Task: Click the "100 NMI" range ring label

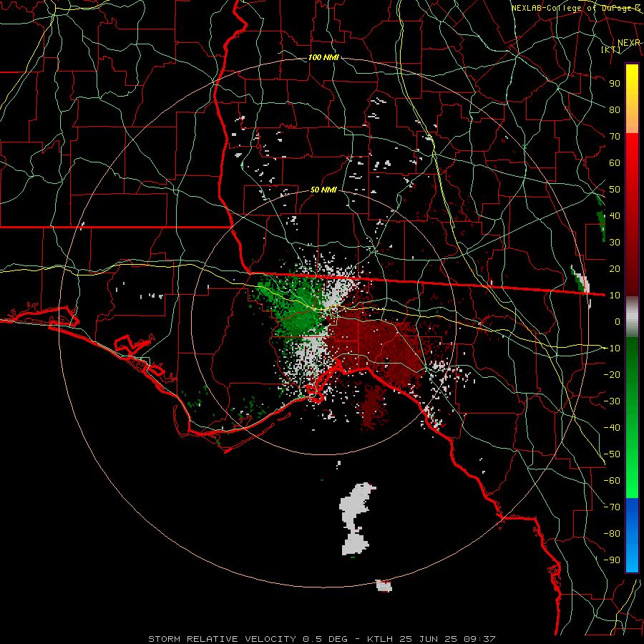Action: (x=323, y=57)
